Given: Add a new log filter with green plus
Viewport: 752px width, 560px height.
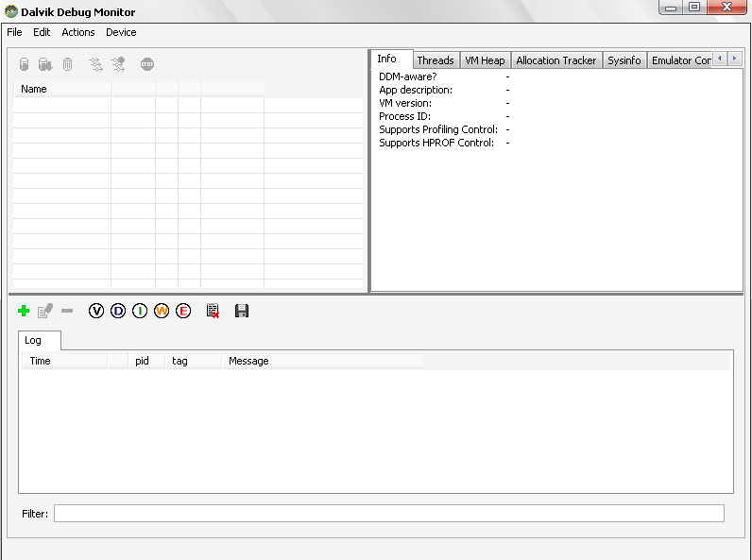Looking at the screenshot, I should click(24, 312).
